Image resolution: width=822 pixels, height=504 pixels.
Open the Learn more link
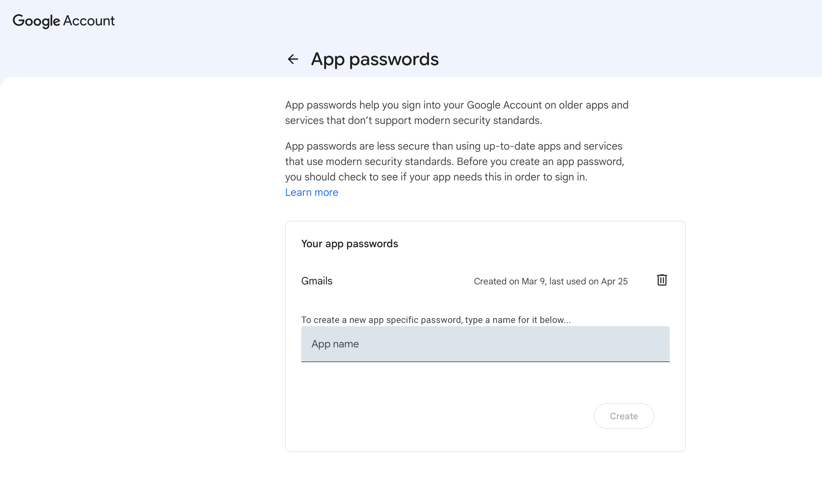point(311,193)
